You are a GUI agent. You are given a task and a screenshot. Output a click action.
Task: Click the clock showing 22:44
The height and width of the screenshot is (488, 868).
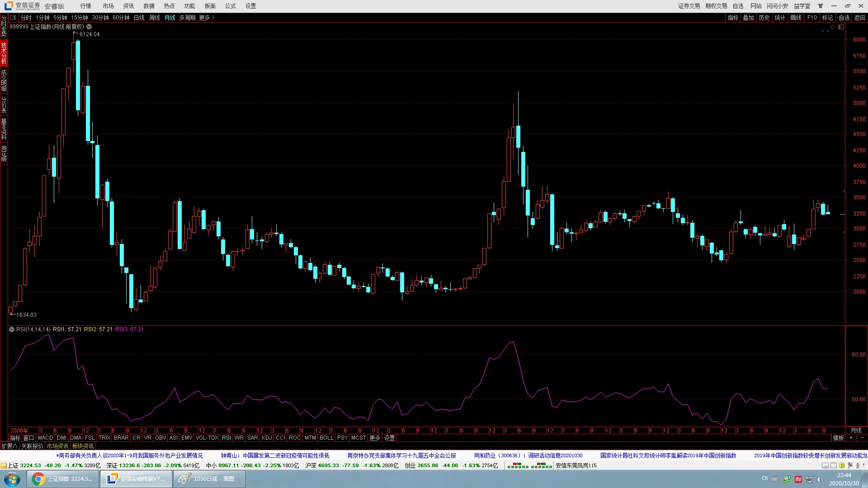pyautogui.click(x=844, y=475)
